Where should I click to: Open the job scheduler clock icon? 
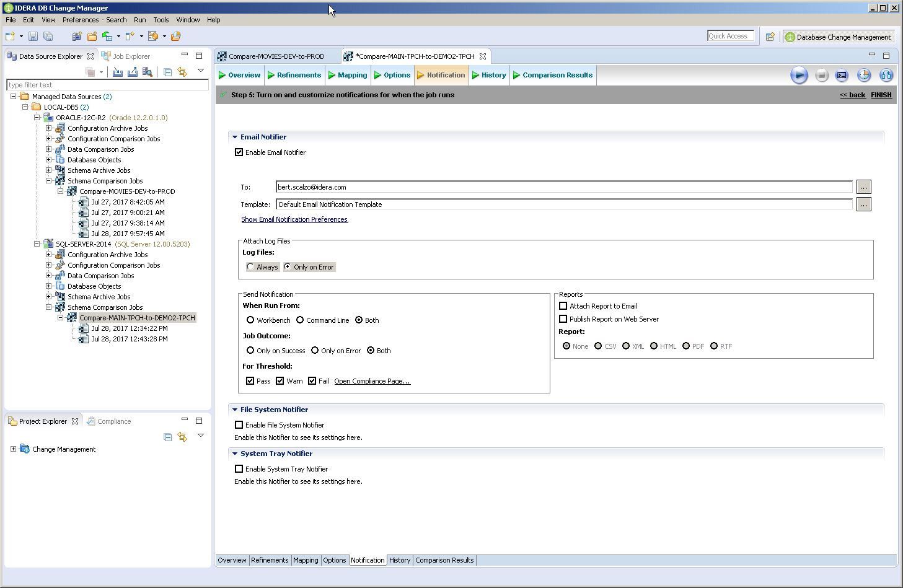864,76
